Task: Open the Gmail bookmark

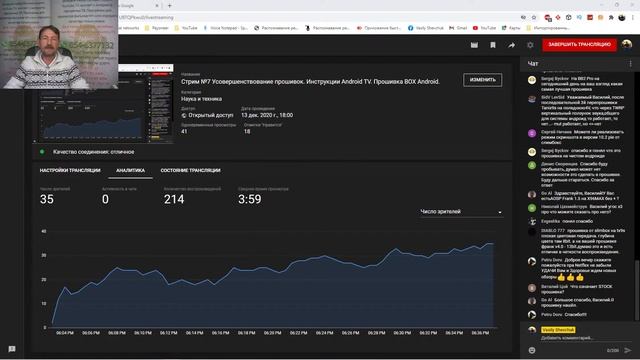Action: pos(458,28)
